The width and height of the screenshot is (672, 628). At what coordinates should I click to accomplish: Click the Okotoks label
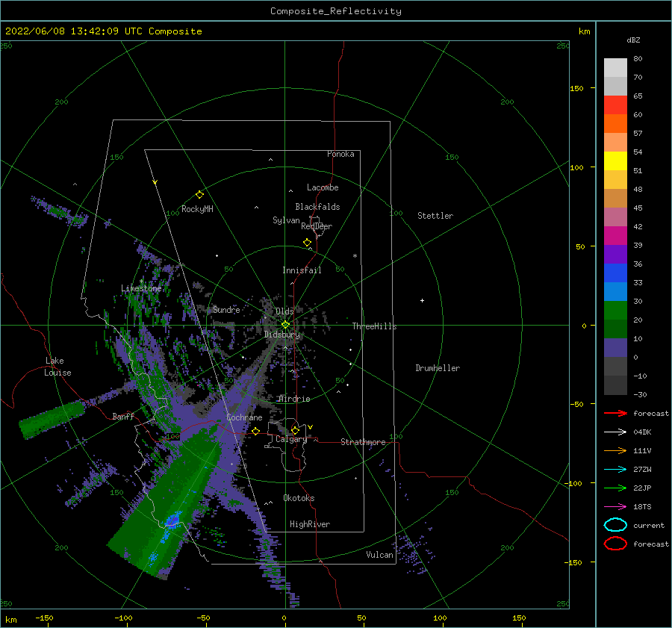299,498
